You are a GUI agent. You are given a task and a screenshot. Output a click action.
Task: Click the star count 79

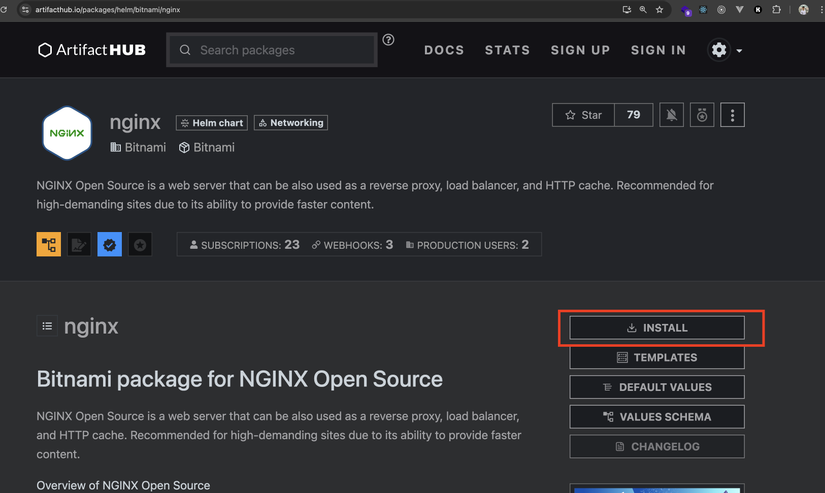pos(633,115)
